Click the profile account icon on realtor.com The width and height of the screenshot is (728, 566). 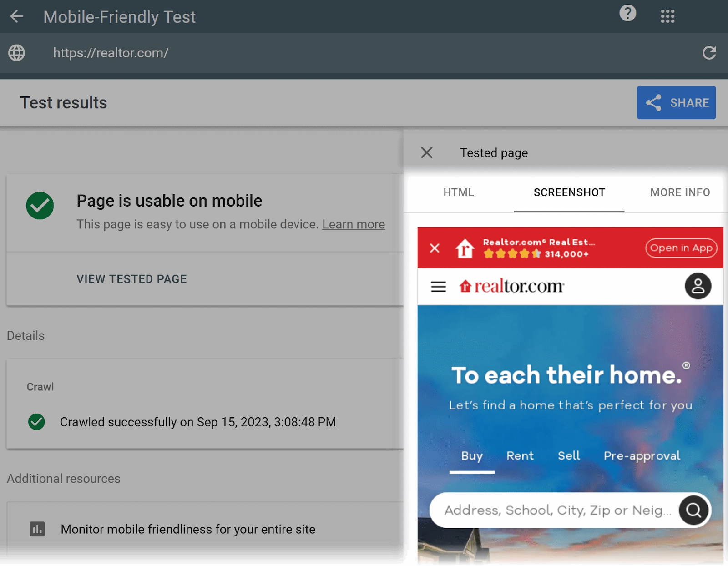coord(698,285)
